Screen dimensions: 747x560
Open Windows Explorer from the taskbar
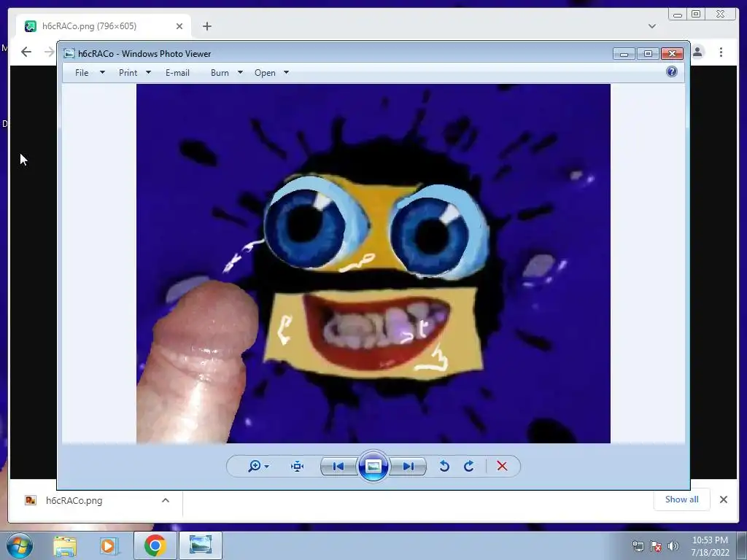65,545
